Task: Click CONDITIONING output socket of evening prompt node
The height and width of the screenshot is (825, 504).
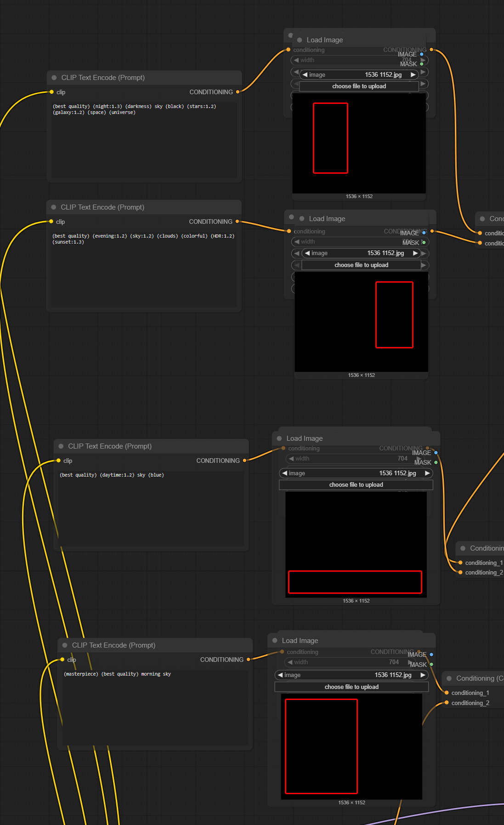Action: pyautogui.click(x=237, y=222)
